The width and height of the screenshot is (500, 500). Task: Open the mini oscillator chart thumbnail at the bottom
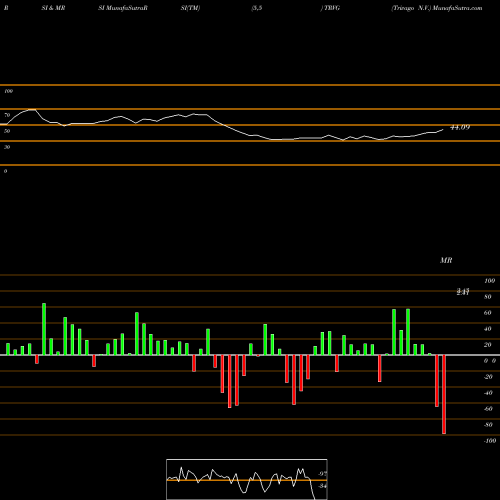247,479
